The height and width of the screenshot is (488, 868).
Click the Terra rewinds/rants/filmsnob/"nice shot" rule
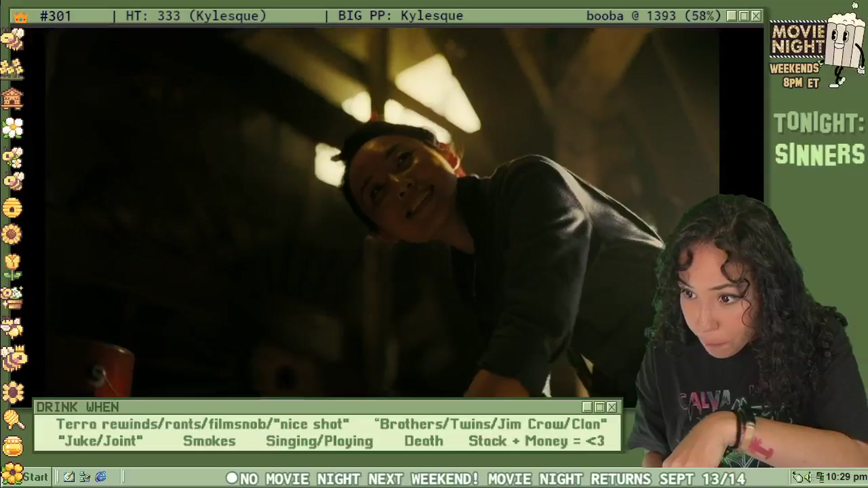click(203, 424)
